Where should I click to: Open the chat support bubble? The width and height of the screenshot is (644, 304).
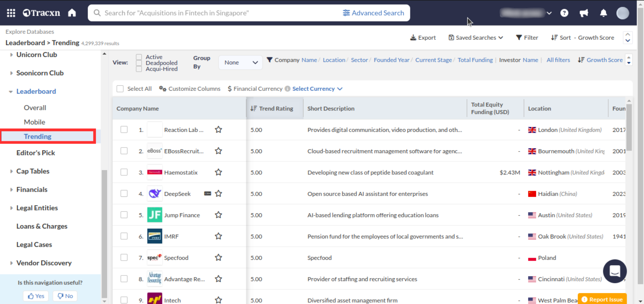615,271
